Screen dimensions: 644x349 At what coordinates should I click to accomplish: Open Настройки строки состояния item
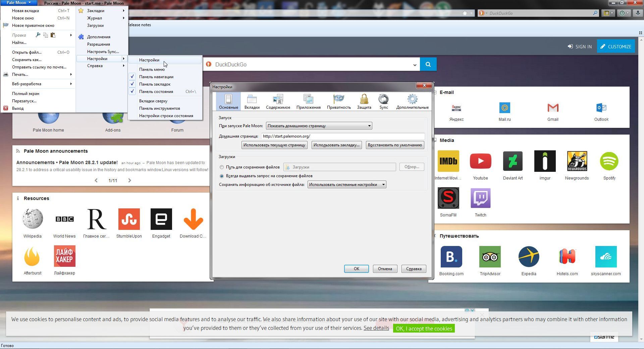coord(165,116)
